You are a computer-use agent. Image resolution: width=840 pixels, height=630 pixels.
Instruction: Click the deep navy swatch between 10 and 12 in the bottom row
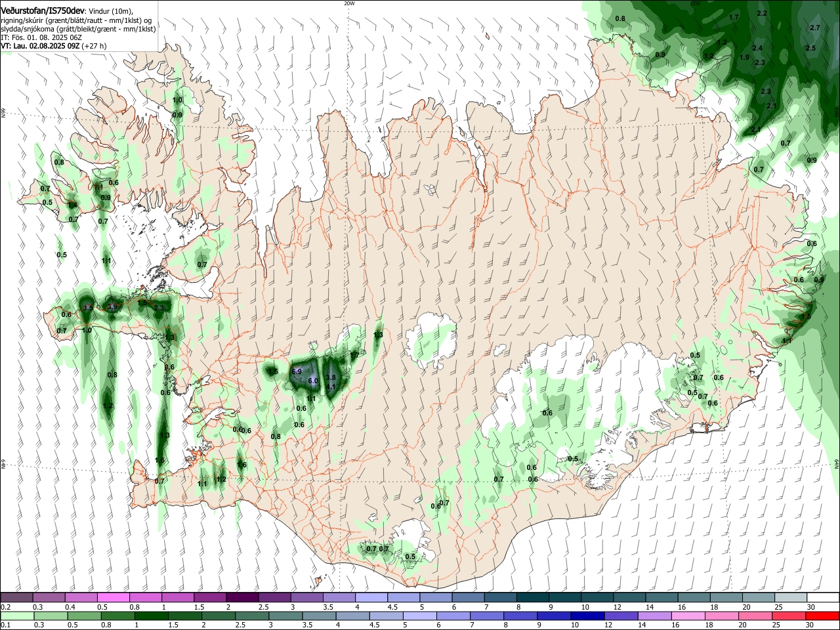587,616
